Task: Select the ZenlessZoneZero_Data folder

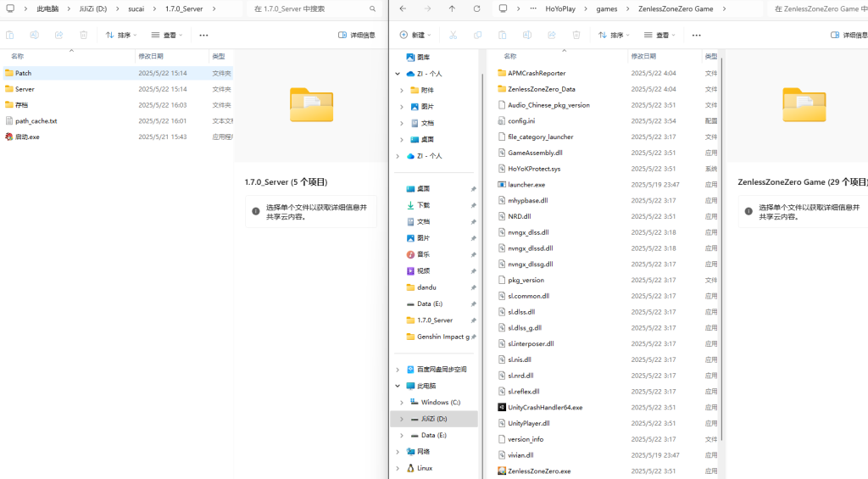Action: [x=607, y=89]
